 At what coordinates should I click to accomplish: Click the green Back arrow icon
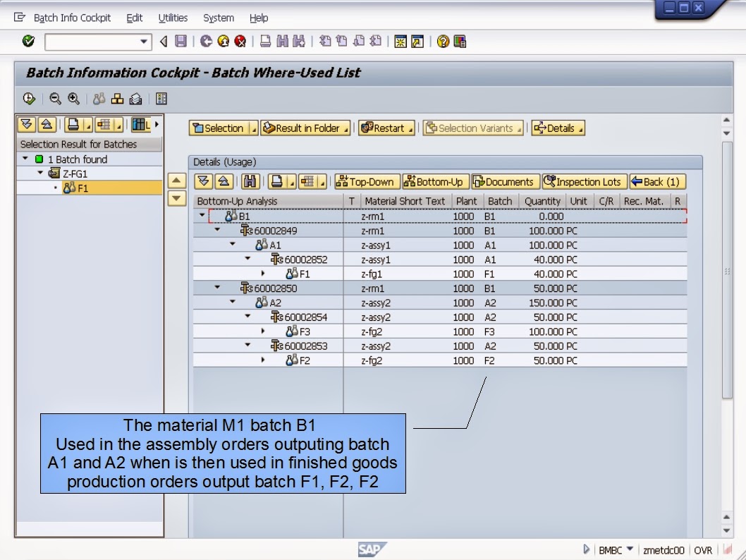(x=205, y=41)
